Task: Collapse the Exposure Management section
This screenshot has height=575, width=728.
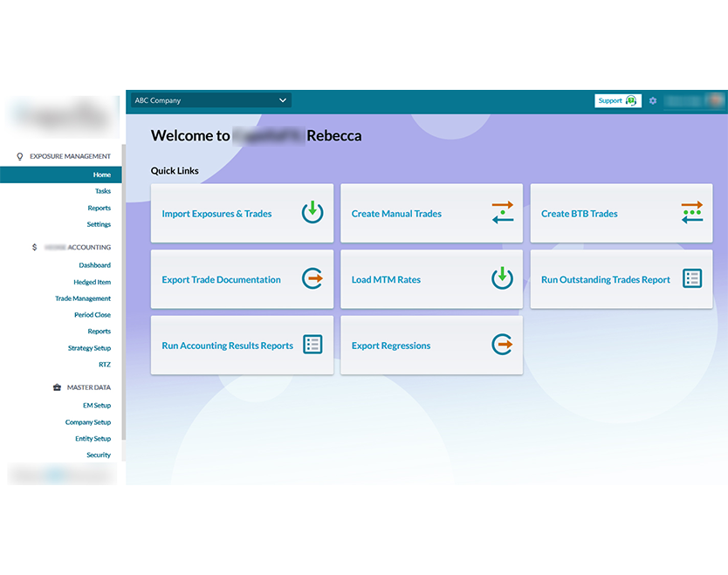Action: coord(70,156)
